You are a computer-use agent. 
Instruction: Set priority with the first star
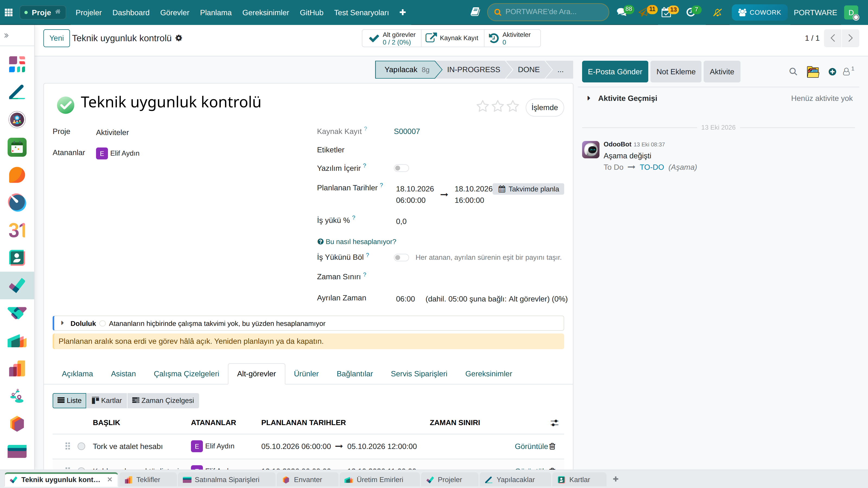[482, 107]
